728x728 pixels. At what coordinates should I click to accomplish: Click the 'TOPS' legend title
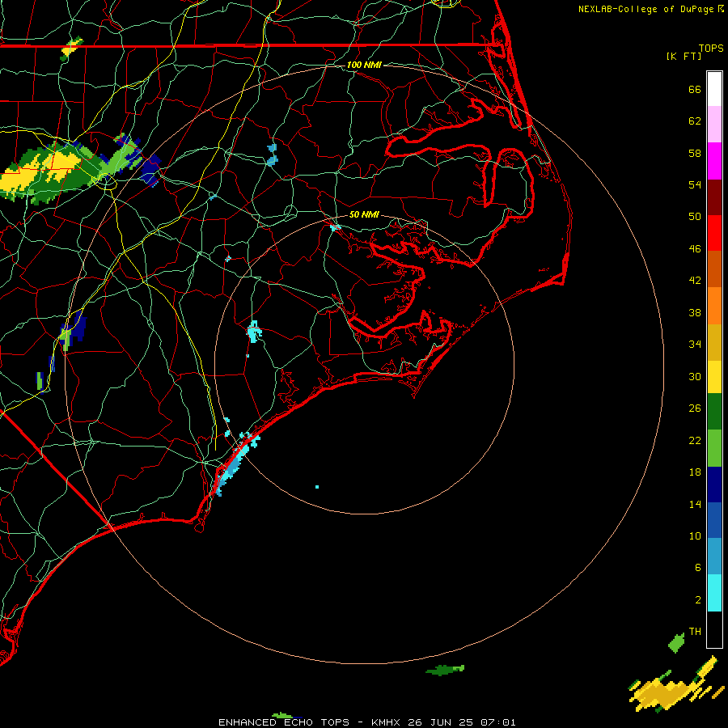click(x=711, y=48)
